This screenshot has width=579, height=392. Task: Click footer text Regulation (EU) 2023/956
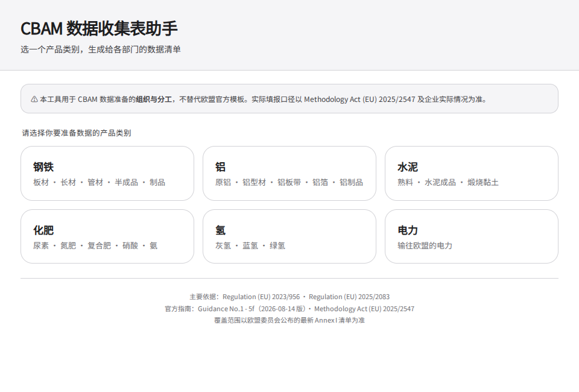tap(261, 297)
